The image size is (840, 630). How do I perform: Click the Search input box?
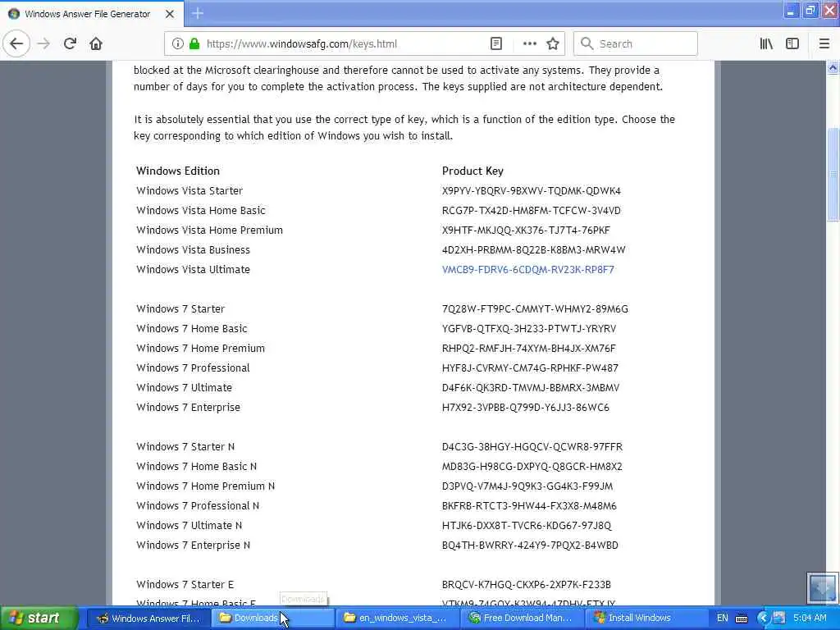point(636,43)
